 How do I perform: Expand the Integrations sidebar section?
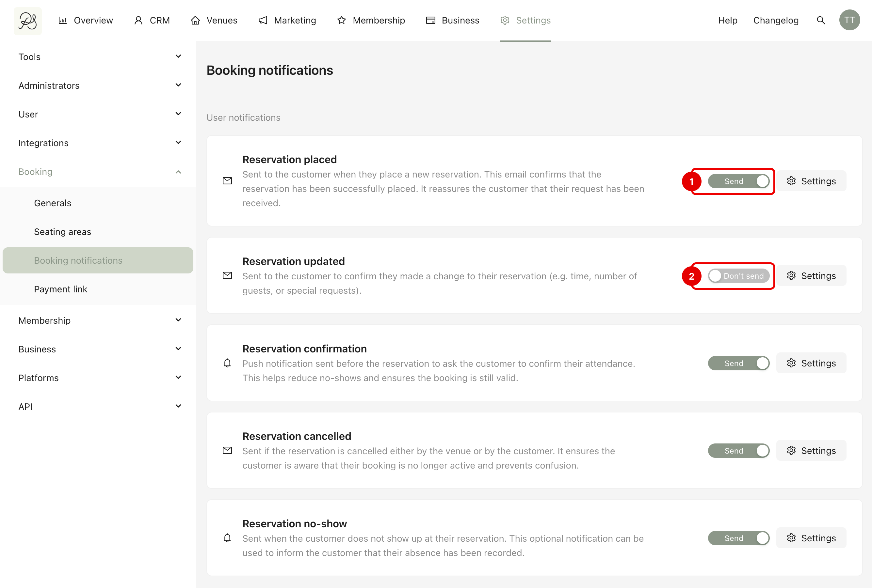(99, 143)
